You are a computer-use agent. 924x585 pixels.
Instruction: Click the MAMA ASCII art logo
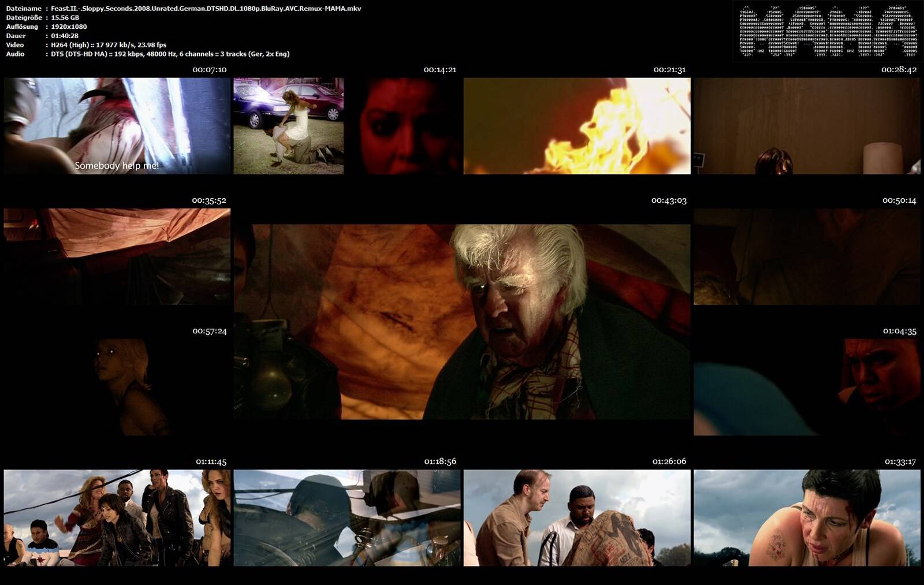(x=828, y=32)
